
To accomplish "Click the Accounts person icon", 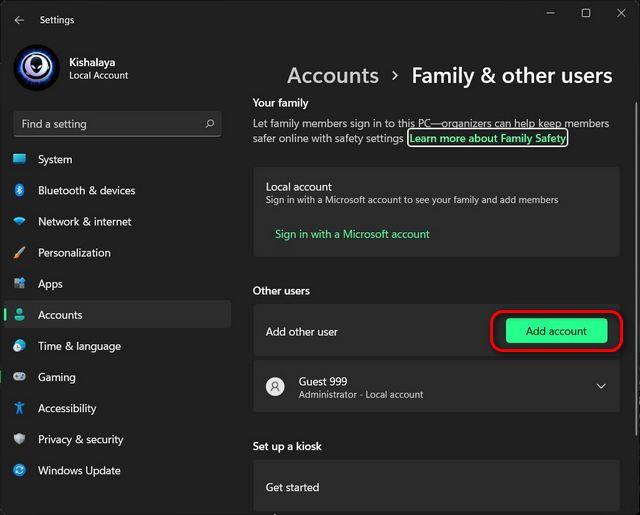I will pos(19,315).
